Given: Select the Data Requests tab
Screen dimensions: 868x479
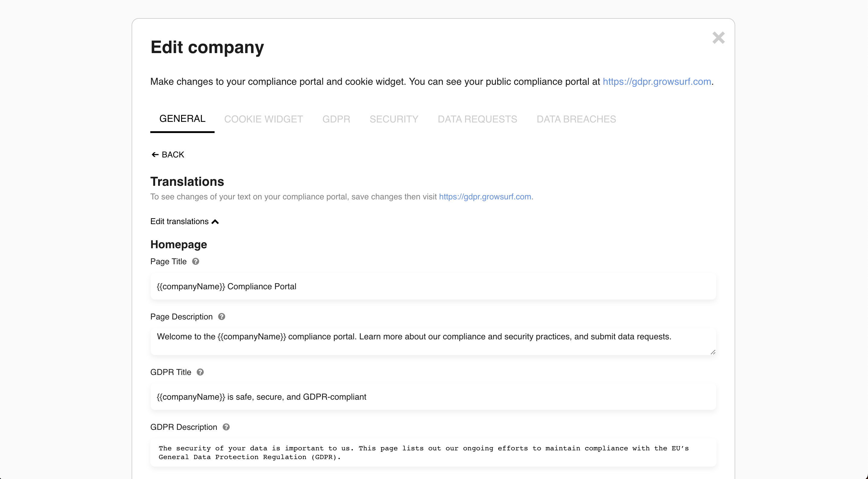Looking at the screenshot, I should click(477, 119).
